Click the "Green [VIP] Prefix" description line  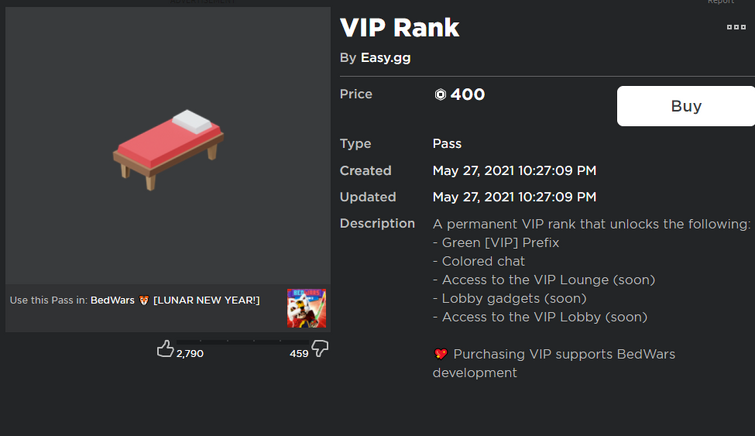[x=496, y=242]
